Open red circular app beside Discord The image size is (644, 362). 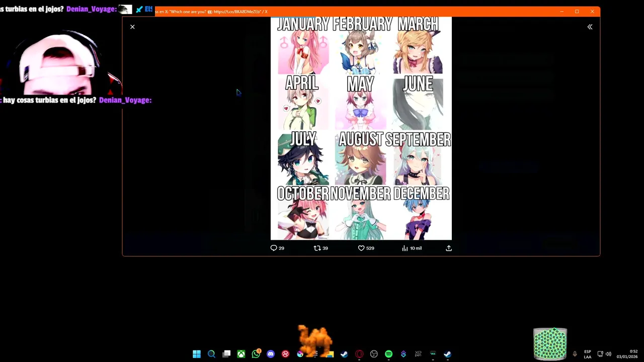[285, 354]
